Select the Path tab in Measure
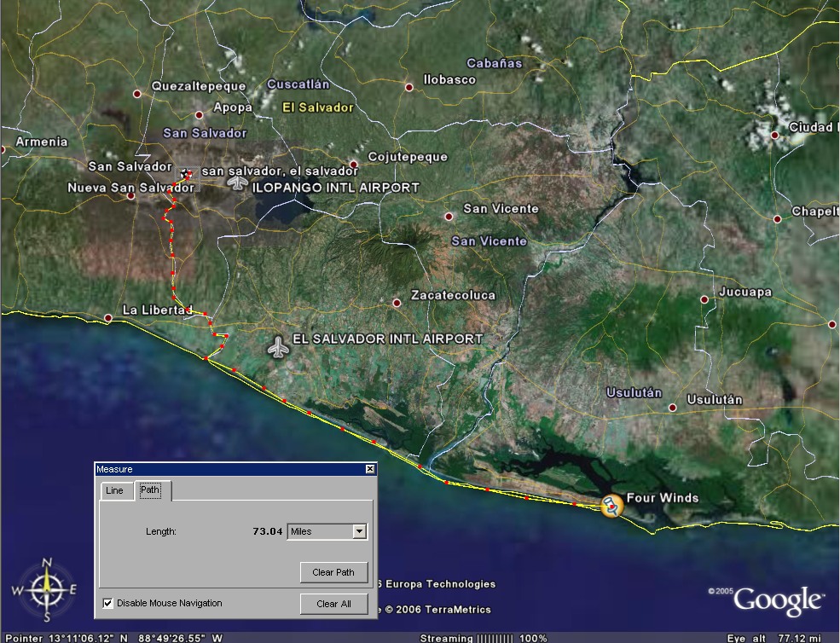This screenshot has width=840, height=643. pos(150,490)
